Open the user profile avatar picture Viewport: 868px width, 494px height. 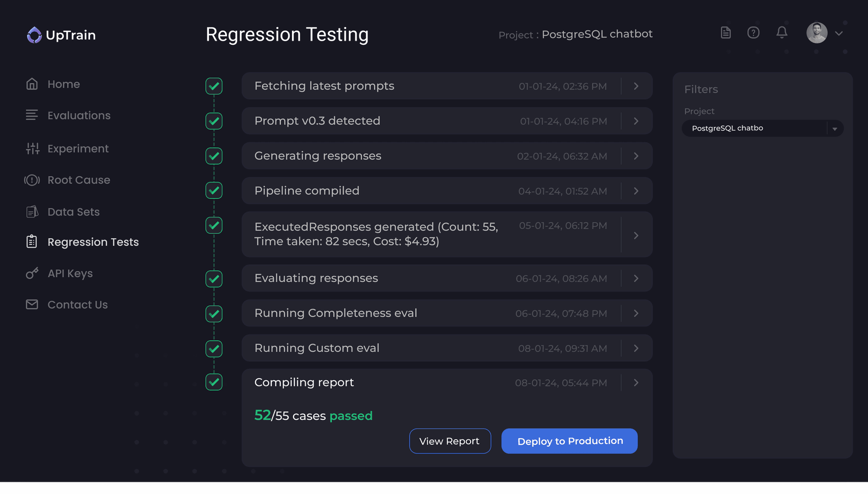tap(817, 33)
